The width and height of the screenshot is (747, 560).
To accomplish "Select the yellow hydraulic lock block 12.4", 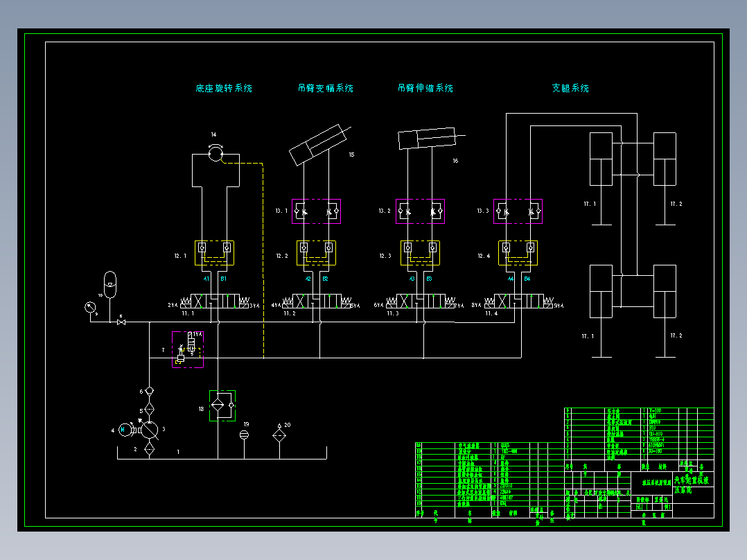I will [x=518, y=253].
